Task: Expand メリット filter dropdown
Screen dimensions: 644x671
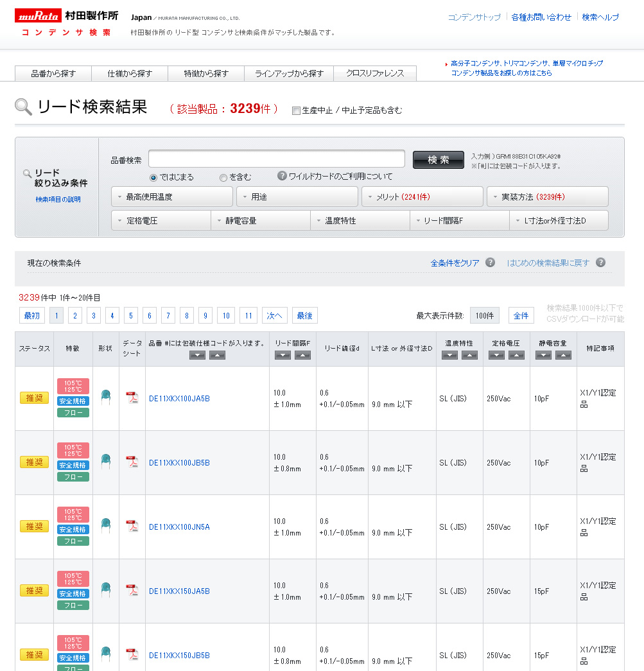Action: click(422, 197)
